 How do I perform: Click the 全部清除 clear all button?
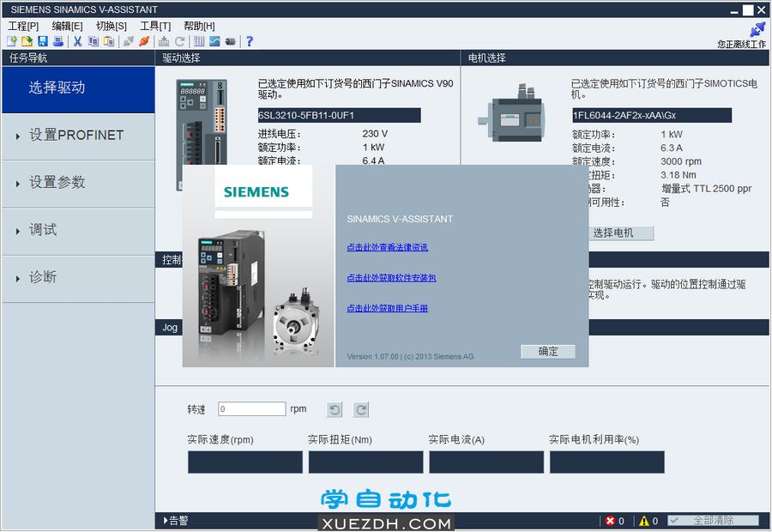coord(713,521)
